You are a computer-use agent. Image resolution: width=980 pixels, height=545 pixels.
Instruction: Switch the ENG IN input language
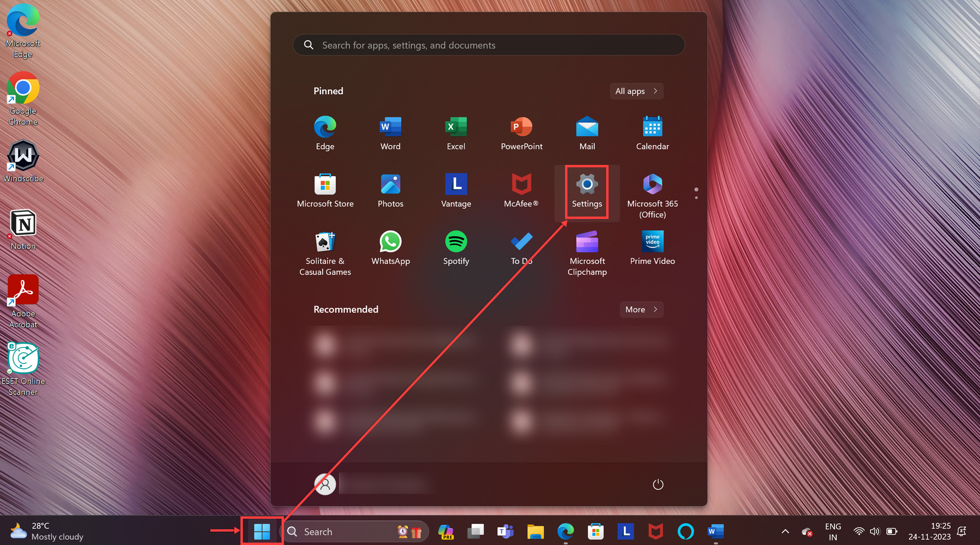coord(833,531)
